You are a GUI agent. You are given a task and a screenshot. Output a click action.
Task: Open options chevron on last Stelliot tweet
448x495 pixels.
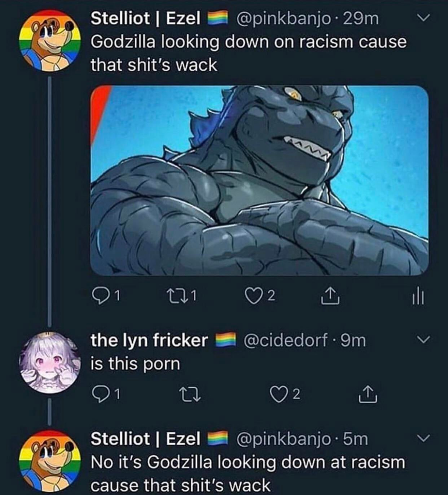point(424,438)
